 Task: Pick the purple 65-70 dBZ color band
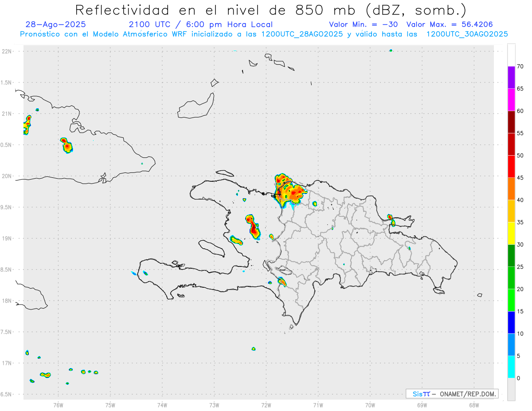click(x=511, y=77)
